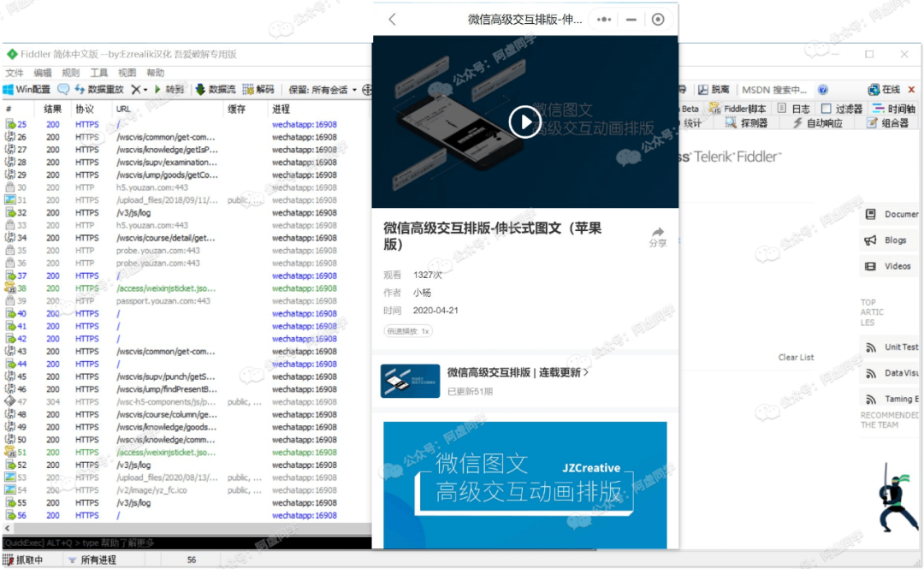
Task: Click the WeChat circular target close icon
Action: 658,20
